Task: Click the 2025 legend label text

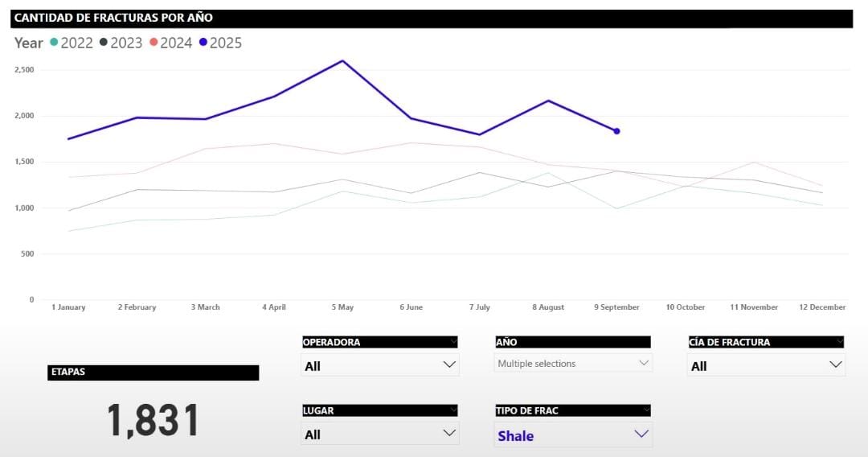Action: pos(226,43)
